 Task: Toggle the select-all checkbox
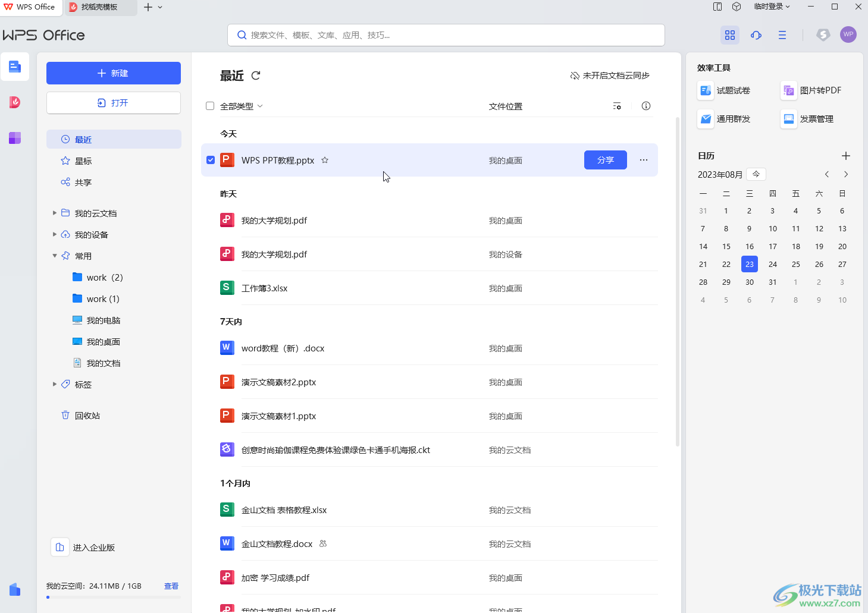click(210, 106)
